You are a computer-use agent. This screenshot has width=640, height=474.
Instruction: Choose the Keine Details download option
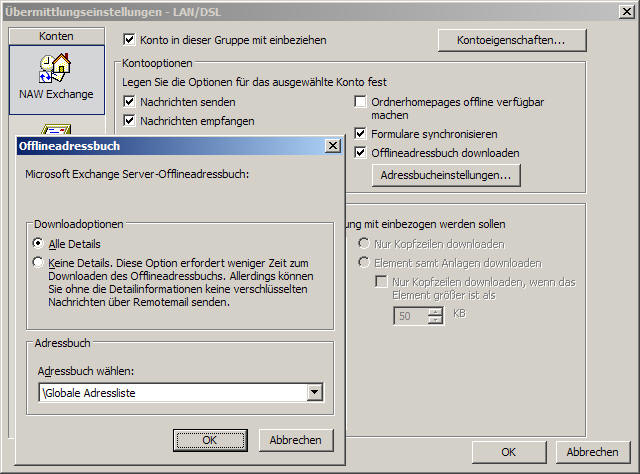(38, 262)
